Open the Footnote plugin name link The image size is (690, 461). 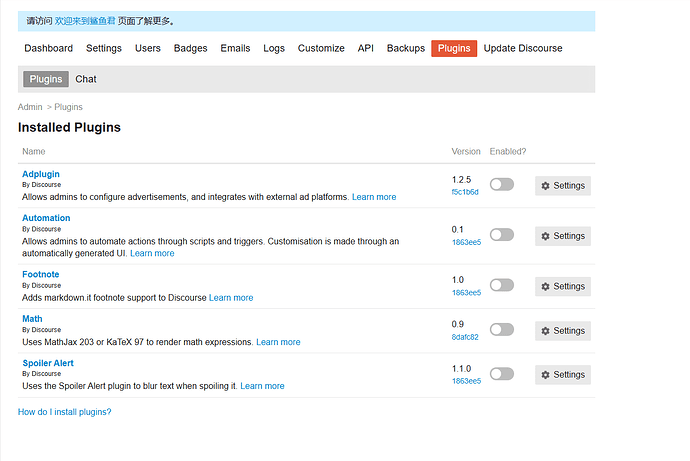coord(40,274)
